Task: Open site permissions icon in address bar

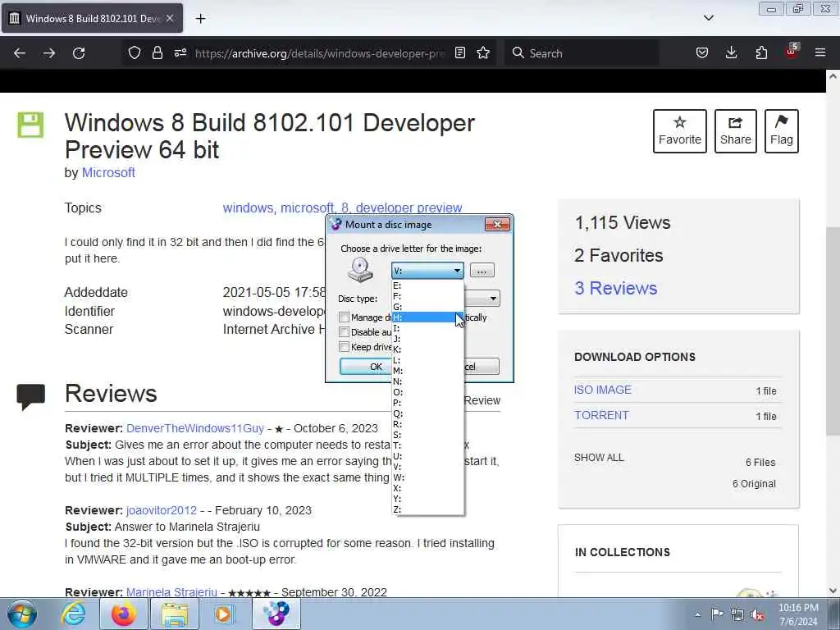Action: (x=180, y=52)
